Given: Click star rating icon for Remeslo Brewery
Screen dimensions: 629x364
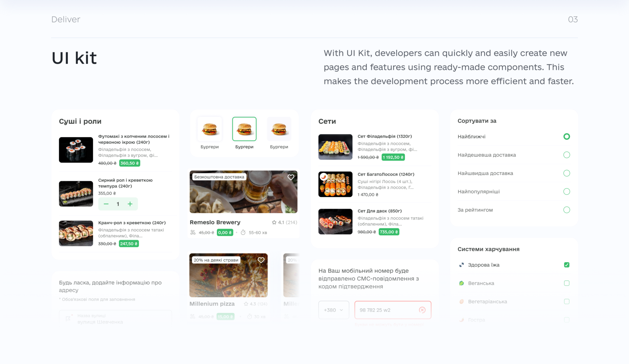Looking at the screenshot, I should coord(274,222).
